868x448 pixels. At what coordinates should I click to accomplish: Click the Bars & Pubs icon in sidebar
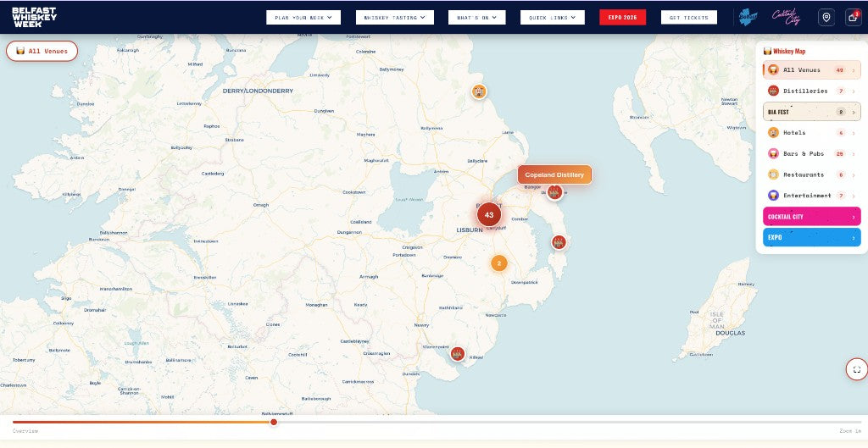click(x=773, y=154)
